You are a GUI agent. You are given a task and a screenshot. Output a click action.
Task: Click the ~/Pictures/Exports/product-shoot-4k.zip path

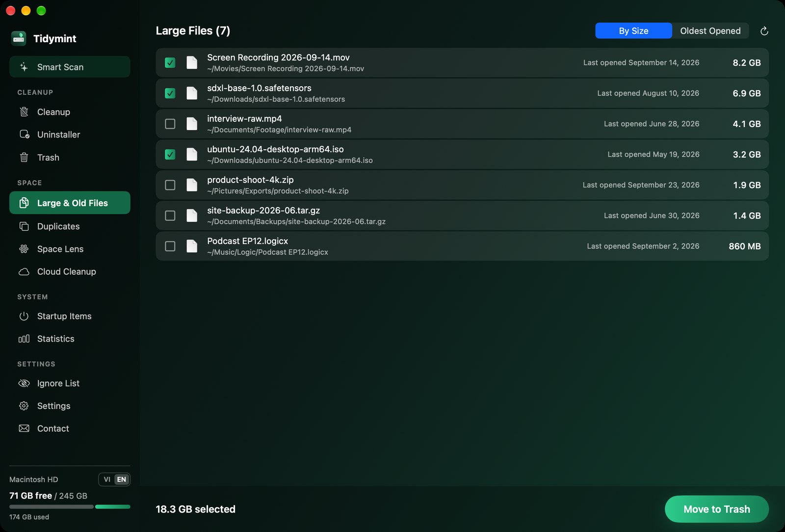pyautogui.click(x=278, y=191)
